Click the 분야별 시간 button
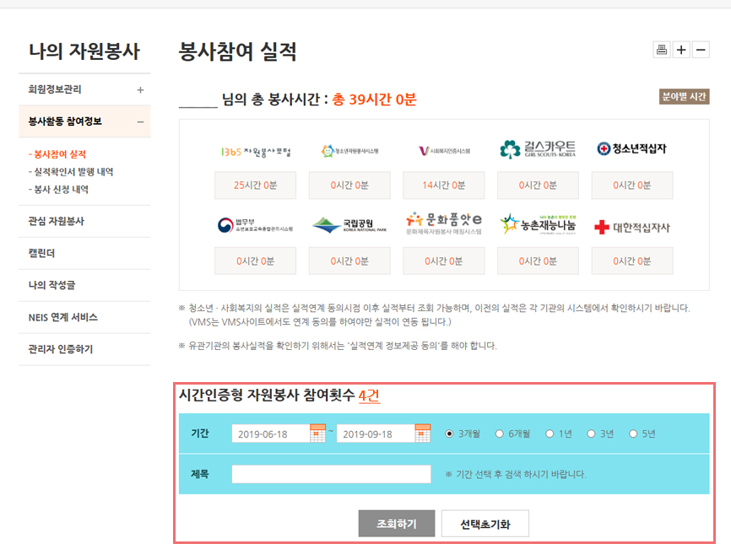Screen dimensions: 731x560 tap(684, 97)
